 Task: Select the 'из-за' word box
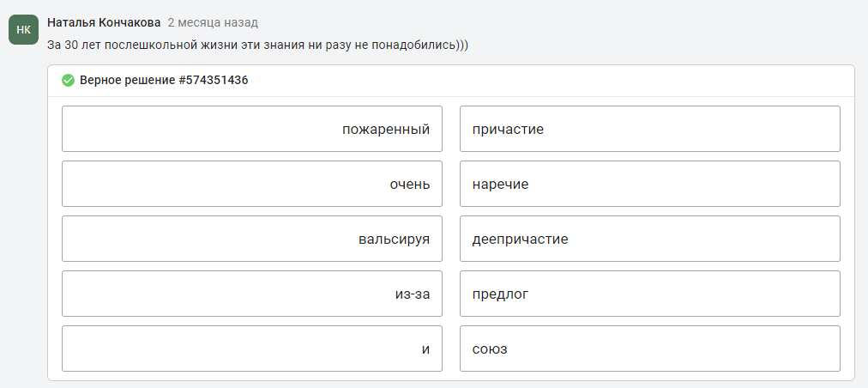tap(252, 294)
